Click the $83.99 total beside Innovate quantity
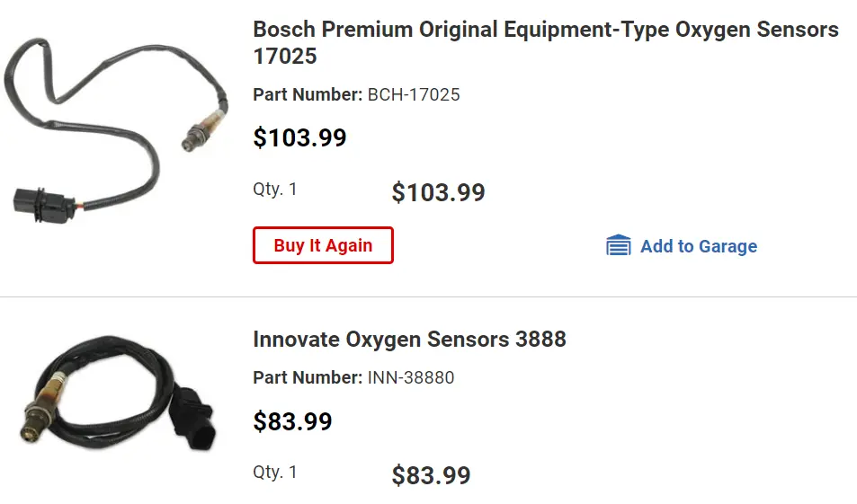 pyautogui.click(x=431, y=475)
